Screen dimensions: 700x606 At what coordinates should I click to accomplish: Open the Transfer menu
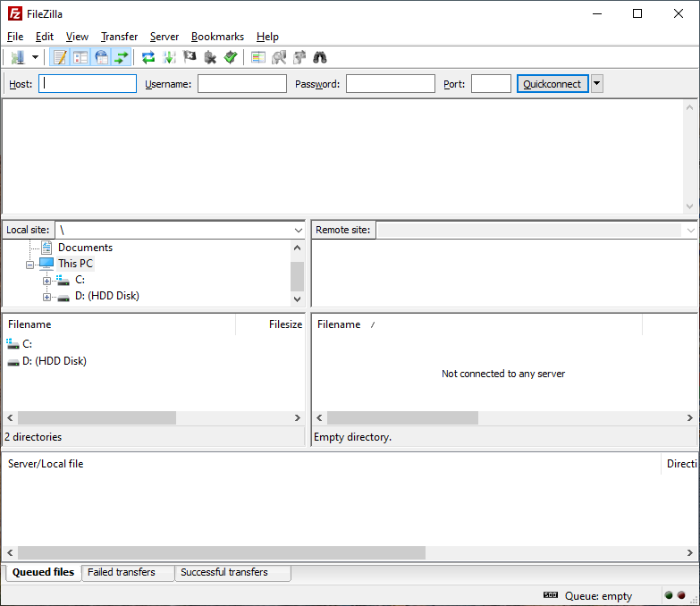click(x=119, y=37)
